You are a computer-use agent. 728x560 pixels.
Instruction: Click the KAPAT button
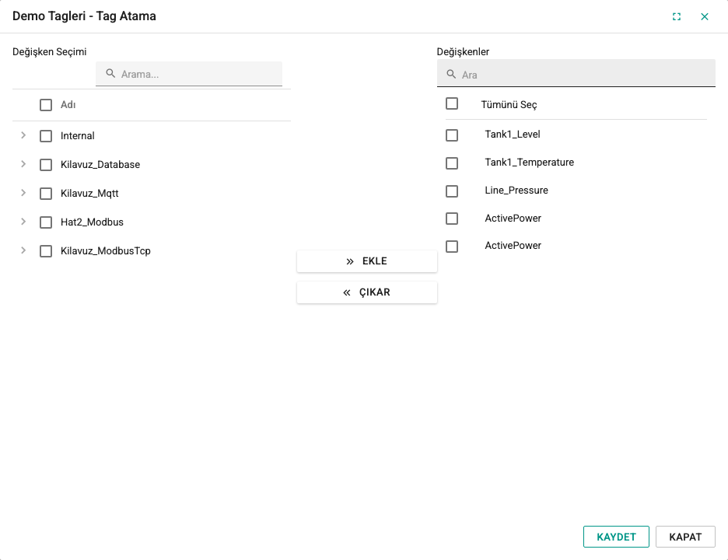point(685,537)
